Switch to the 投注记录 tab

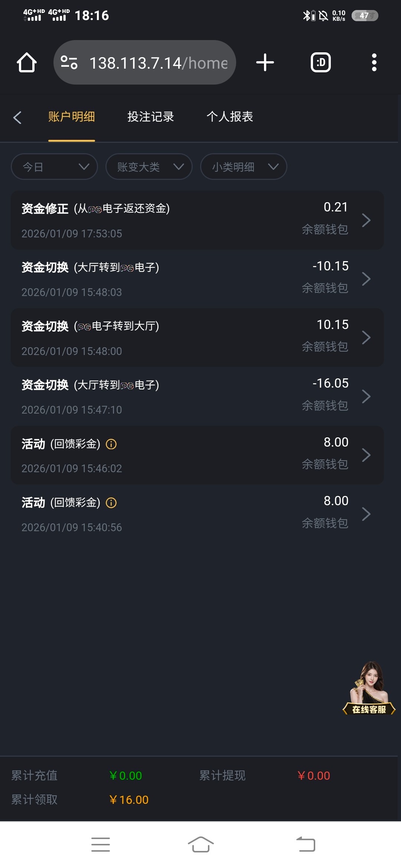coord(150,117)
